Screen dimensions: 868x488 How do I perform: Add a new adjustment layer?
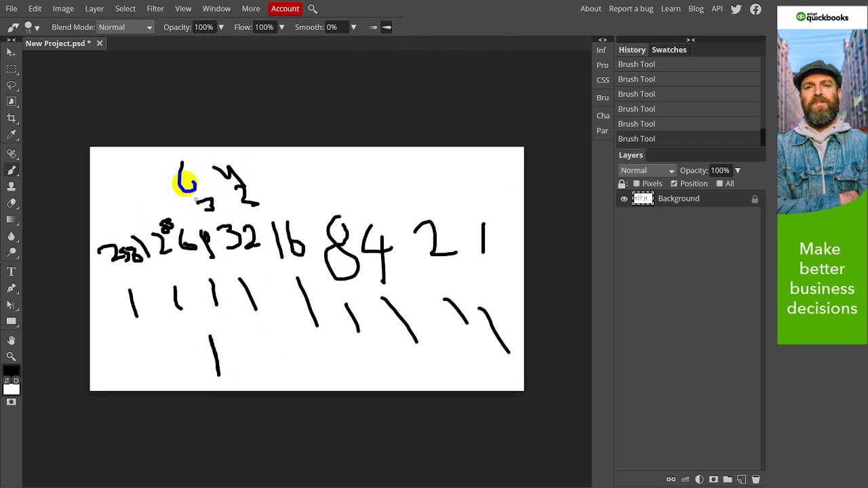tap(699, 479)
